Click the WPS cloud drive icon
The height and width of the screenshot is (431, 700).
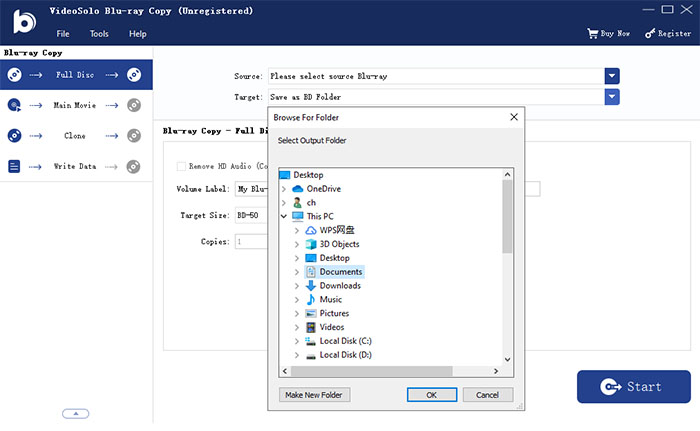[x=311, y=230]
